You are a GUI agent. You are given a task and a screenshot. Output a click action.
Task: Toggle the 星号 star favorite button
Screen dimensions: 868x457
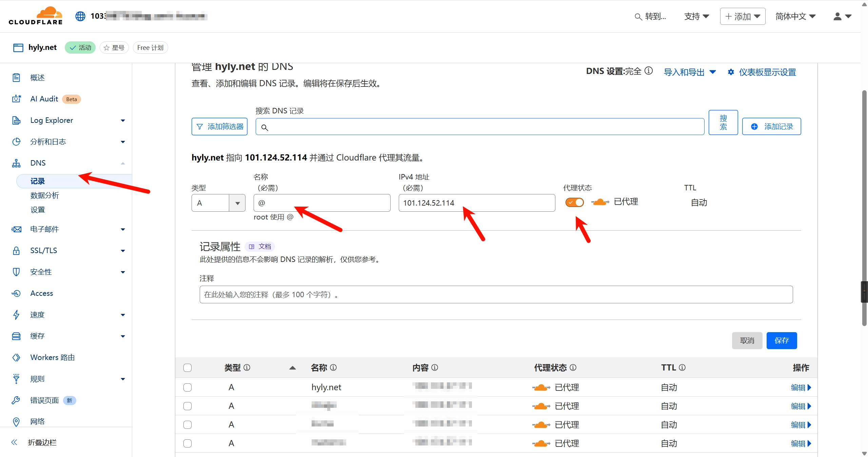click(x=114, y=48)
